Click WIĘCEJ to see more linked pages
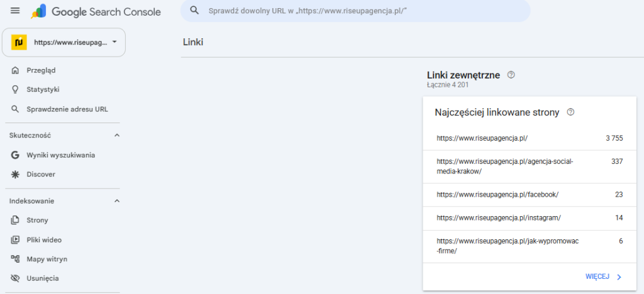 [597, 277]
